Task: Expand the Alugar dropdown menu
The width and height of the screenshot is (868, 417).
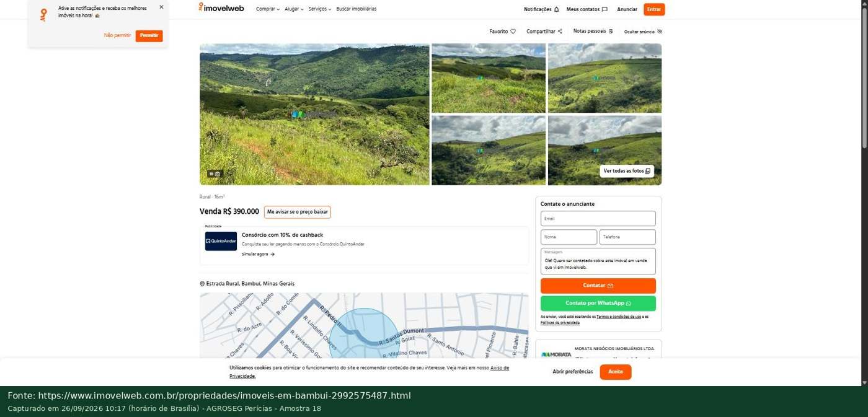Action: (294, 9)
